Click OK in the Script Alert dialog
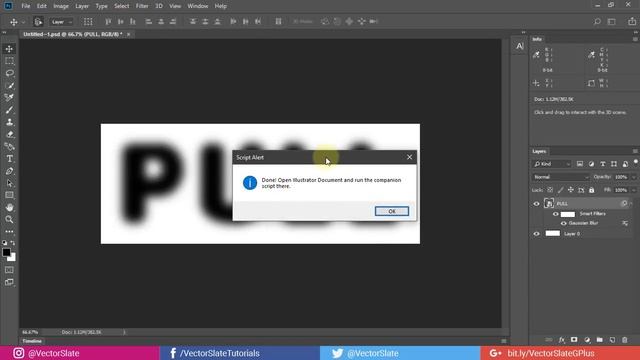This screenshot has height=360, width=640. tap(391, 211)
